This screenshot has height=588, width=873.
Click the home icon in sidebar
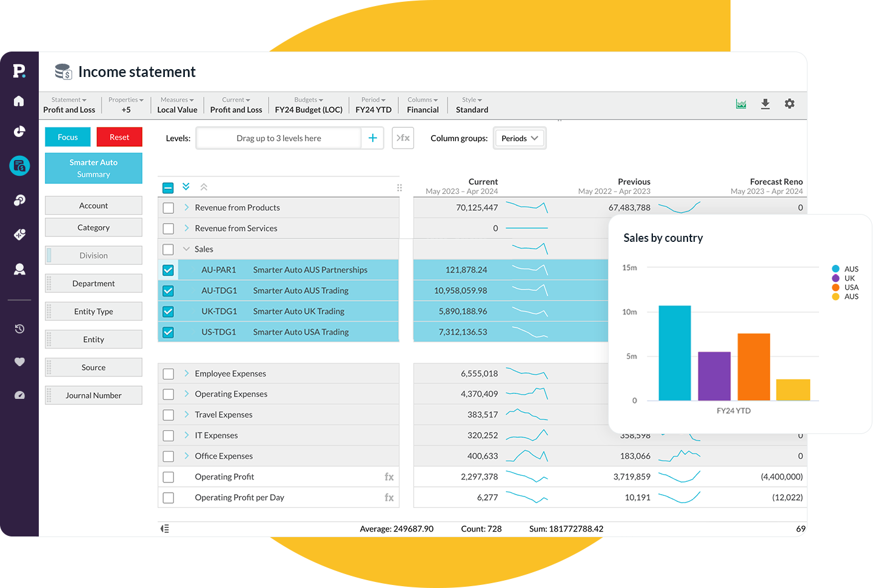(19, 101)
